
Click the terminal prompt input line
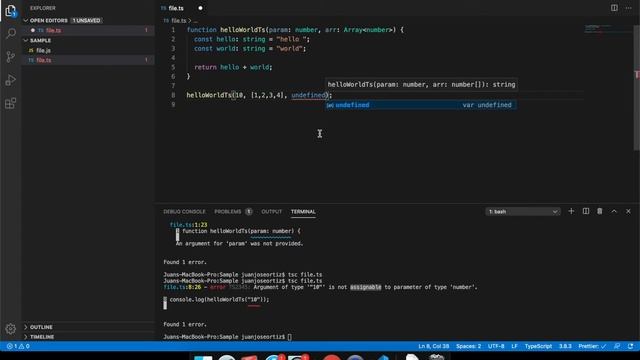228,337
